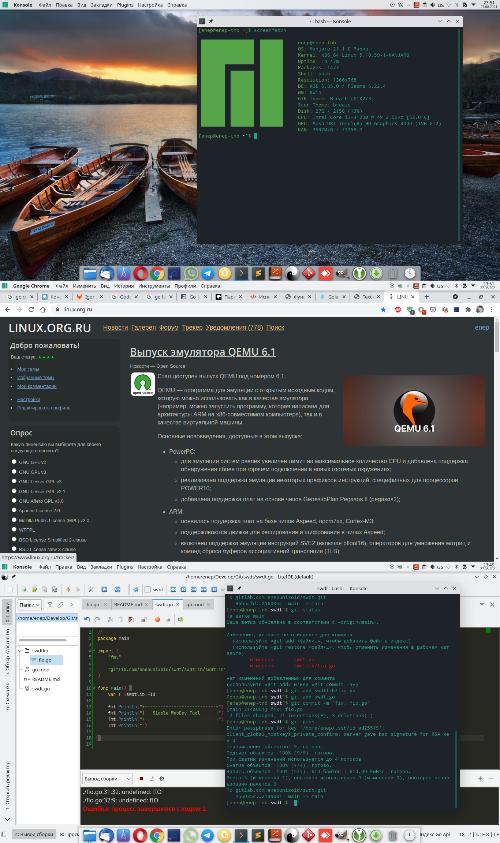
Task: Open the Галерея link on LINUX.ORG.RU
Action: (x=143, y=327)
